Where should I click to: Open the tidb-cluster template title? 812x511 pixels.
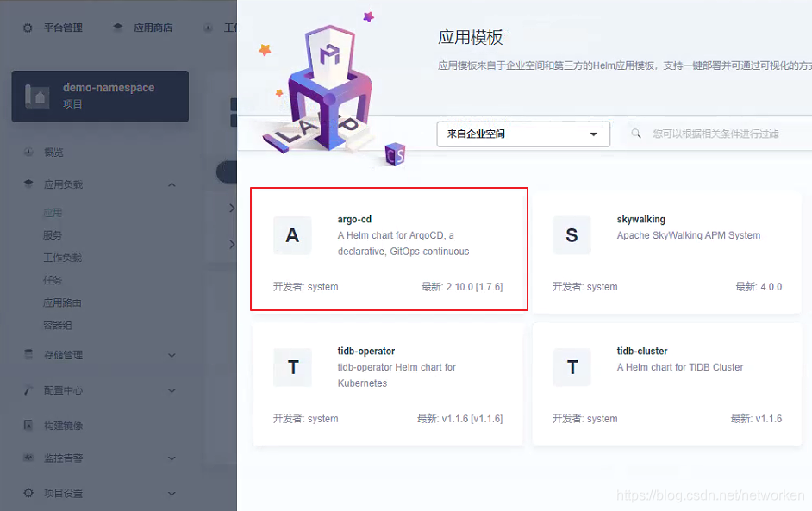(x=642, y=351)
